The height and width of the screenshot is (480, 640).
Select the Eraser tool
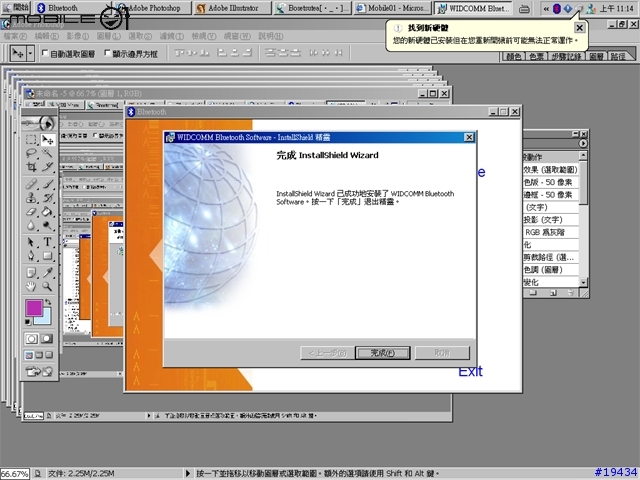31,211
